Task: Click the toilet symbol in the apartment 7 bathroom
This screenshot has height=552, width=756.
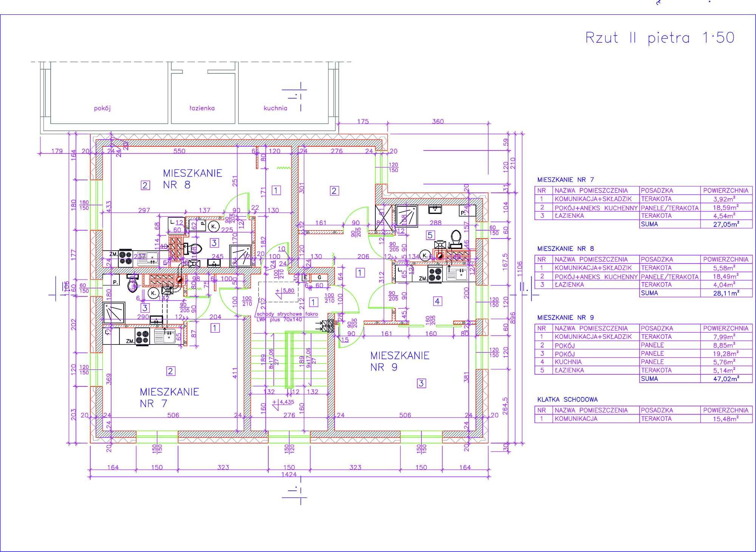Action: pyautogui.click(x=132, y=284)
